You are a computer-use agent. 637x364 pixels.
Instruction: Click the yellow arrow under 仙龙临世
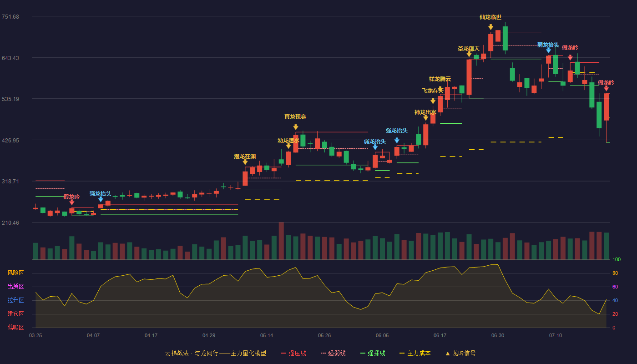coord(490,27)
